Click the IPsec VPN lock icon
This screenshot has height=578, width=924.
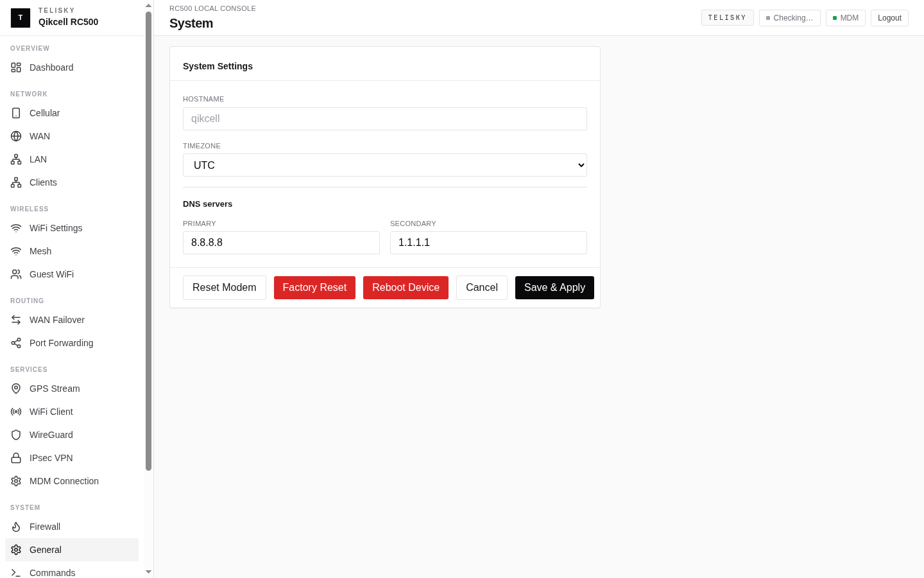16,458
